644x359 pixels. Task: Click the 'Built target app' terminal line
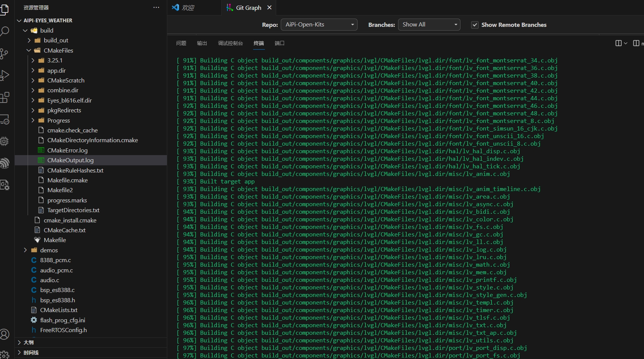[216, 182]
